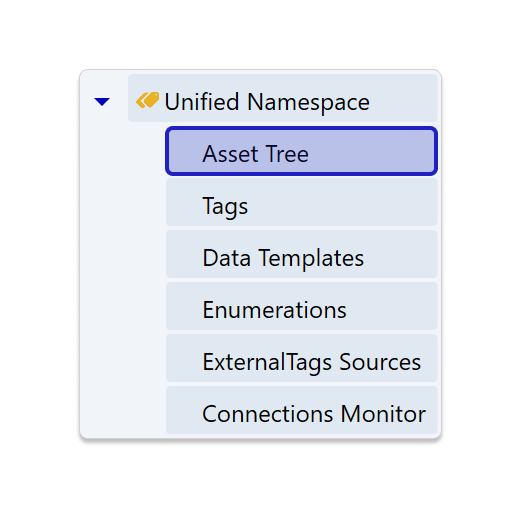Choose Tags under Unified Namespace
This screenshot has width=521, height=508.
click(x=302, y=202)
